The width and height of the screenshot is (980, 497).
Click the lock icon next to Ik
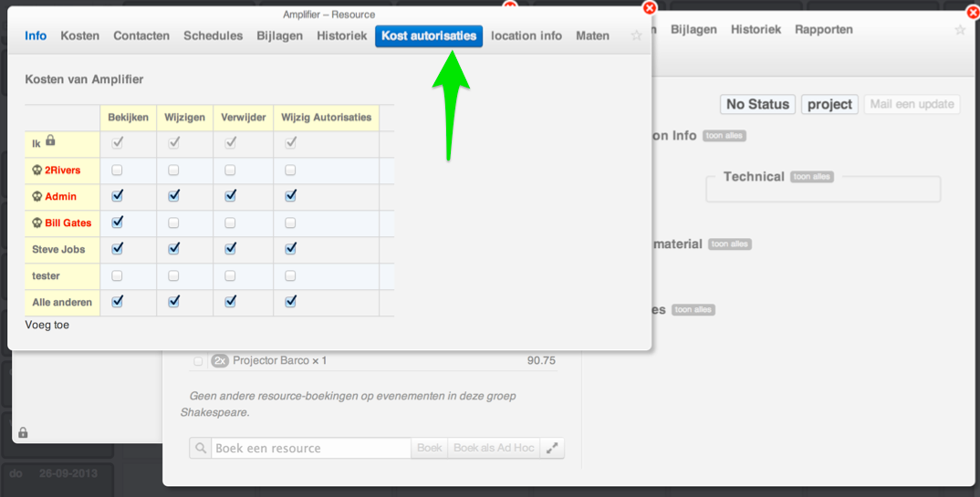click(51, 141)
